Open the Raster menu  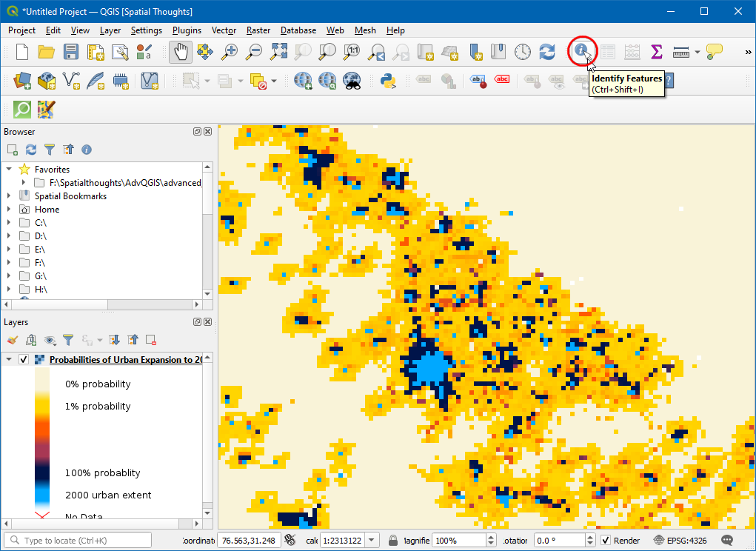click(258, 30)
